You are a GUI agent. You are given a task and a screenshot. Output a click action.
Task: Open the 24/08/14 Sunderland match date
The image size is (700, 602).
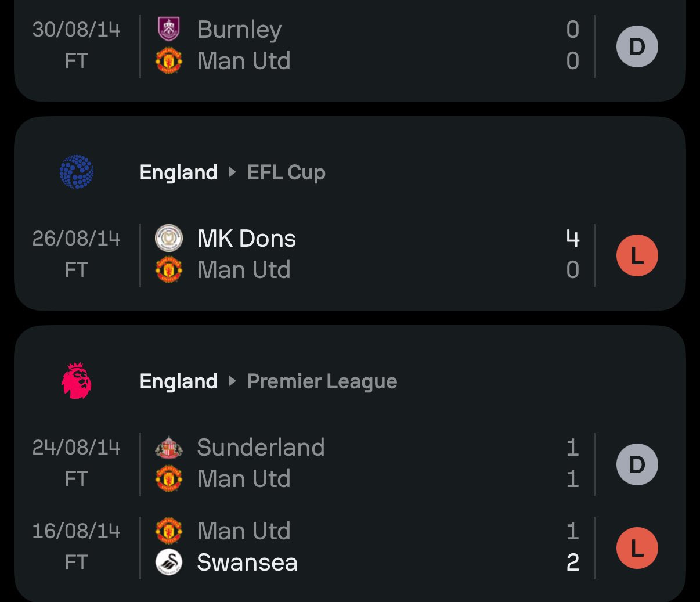[x=76, y=448]
